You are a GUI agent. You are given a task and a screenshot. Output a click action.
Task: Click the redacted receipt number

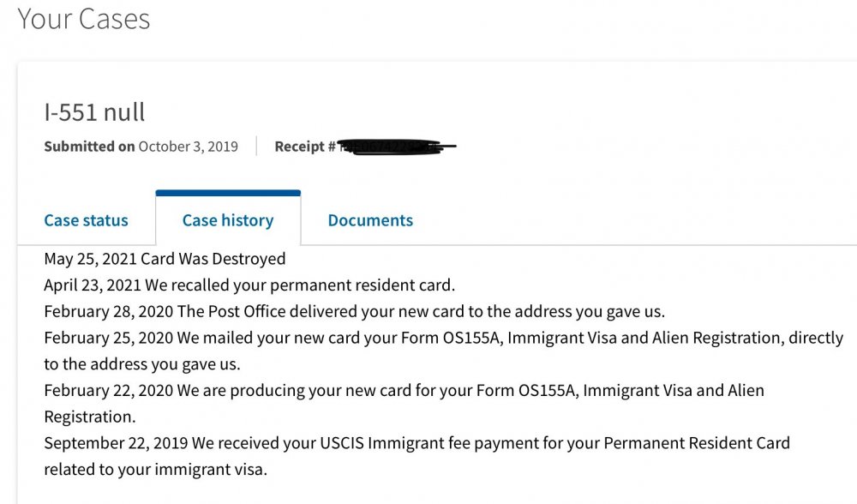(x=396, y=147)
